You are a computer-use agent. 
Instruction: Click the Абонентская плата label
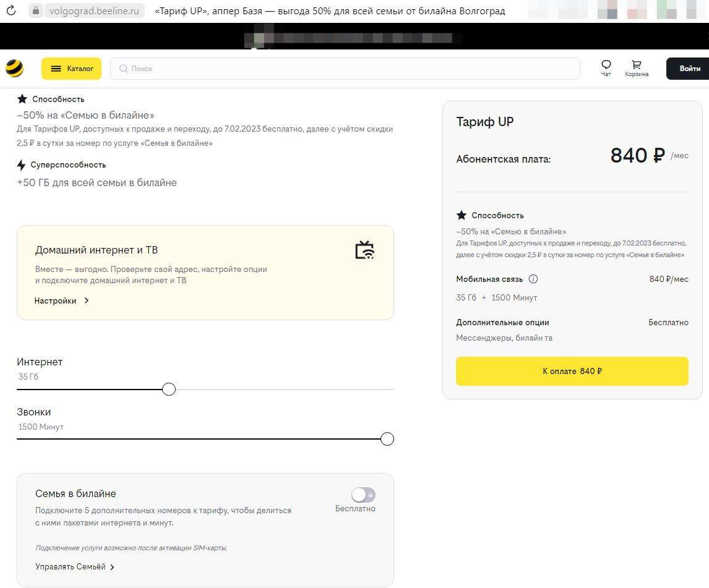[x=503, y=159]
